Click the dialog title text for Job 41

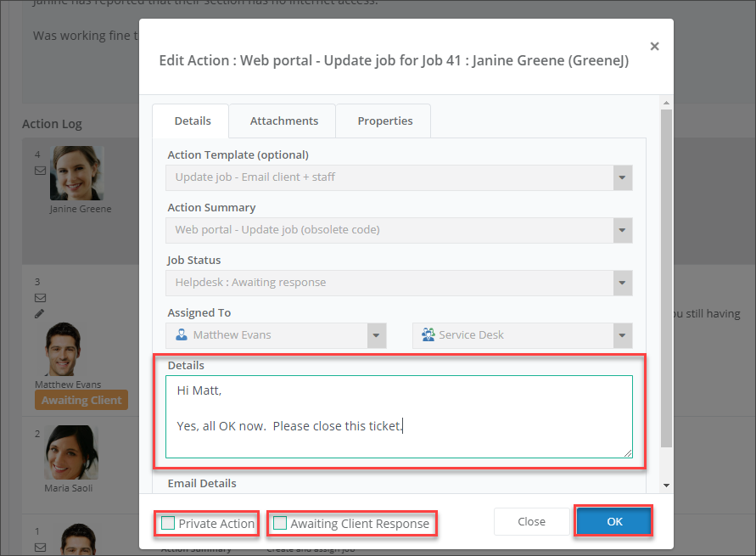pyautogui.click(x=394, y=61)
